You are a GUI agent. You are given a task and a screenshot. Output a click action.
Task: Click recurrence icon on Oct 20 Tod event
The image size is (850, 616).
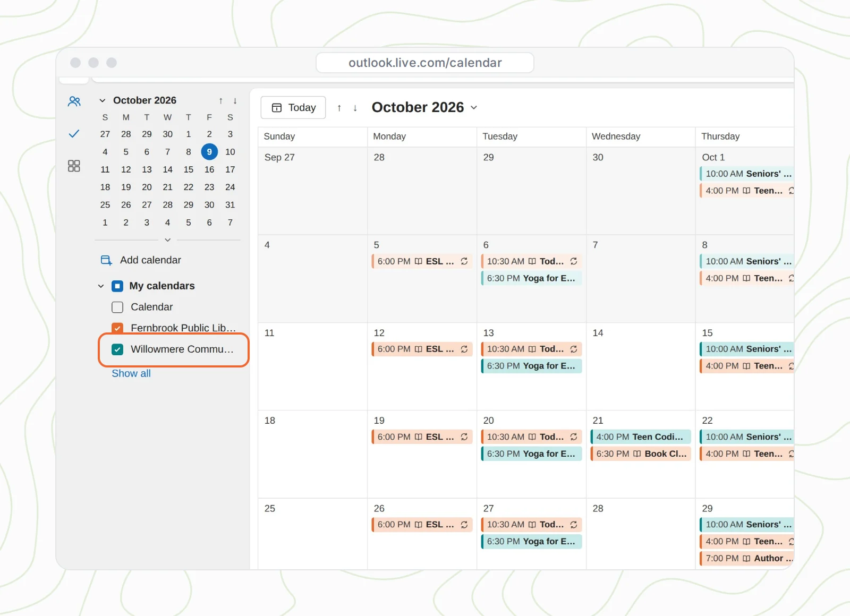click(x=574, y=437)
